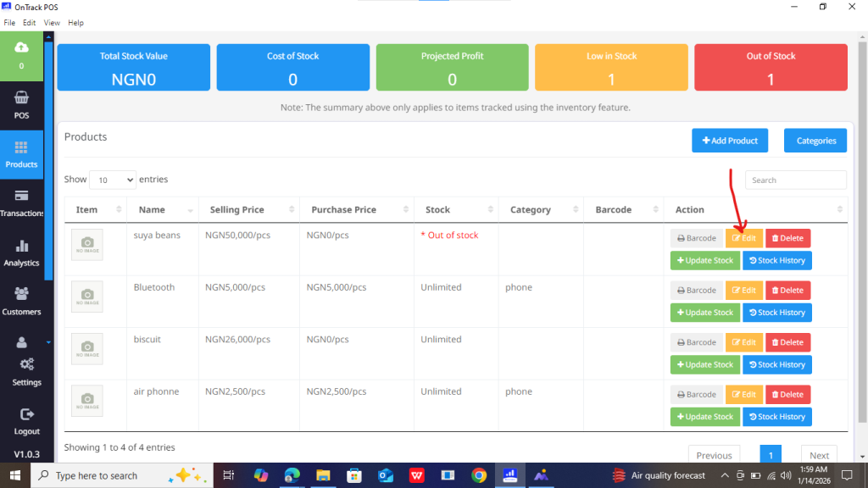Screen dimensions: 868x488
Task: Click the cloud upload sync icon
Action: (21, 47)
